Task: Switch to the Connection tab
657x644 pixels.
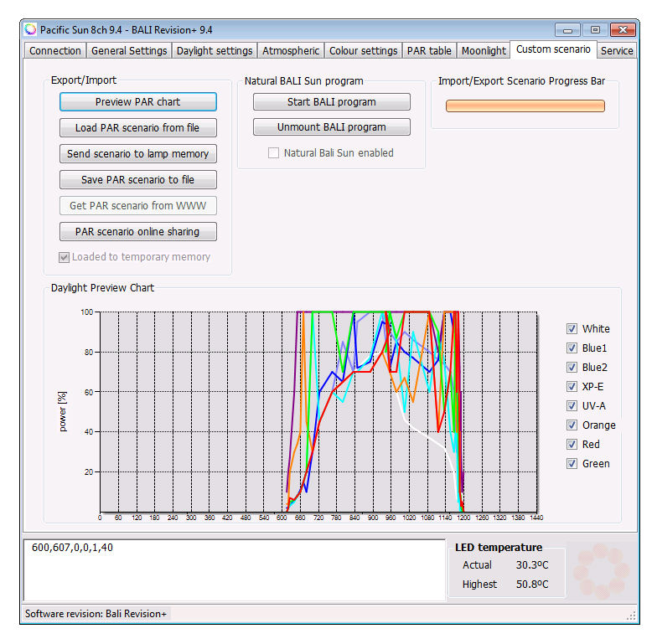Action: click(55, 51)
